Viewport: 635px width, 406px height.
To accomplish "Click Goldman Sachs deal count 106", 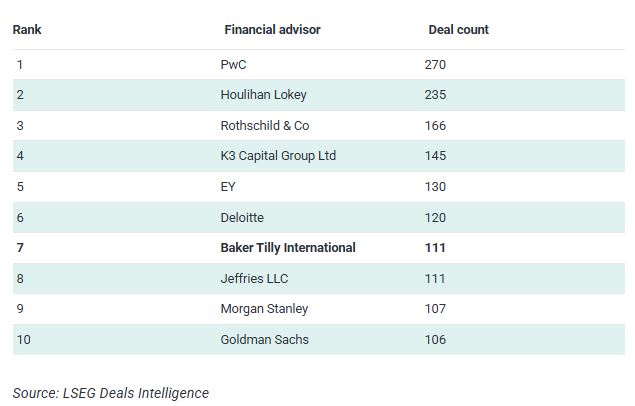I will [x=435, y=340].
